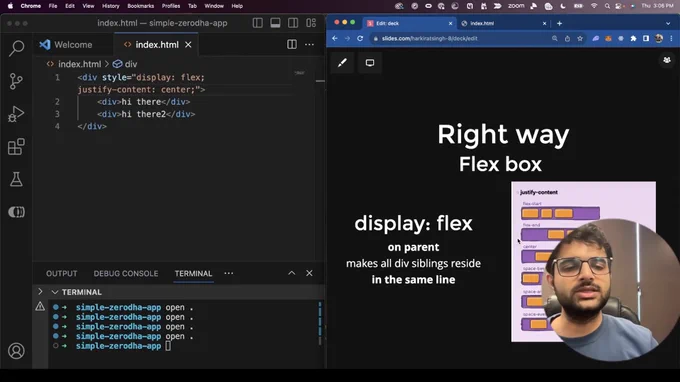Collapse the TERMINAL section chevron

(x=55, y=292)
